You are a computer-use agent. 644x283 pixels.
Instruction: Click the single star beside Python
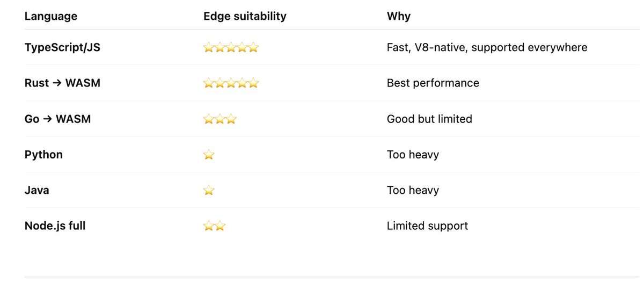[209, 155]
